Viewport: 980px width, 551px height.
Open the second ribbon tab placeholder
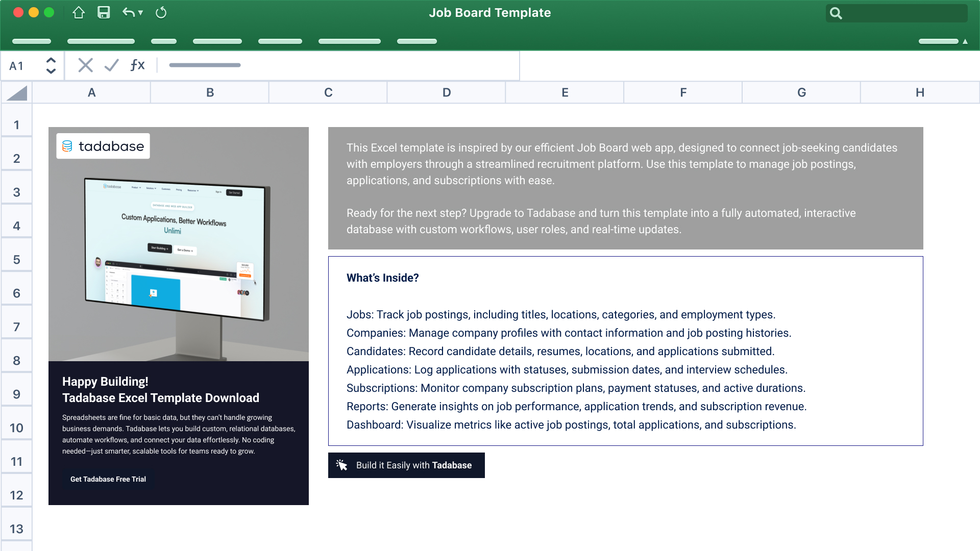(101, 41)
